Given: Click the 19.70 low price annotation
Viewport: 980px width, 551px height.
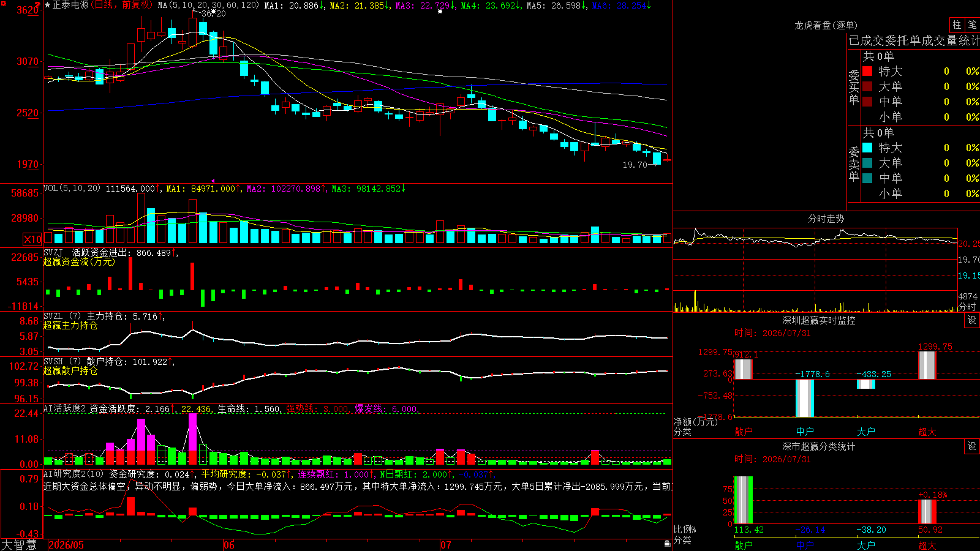Looking at the screenshot, I should 635,165.
